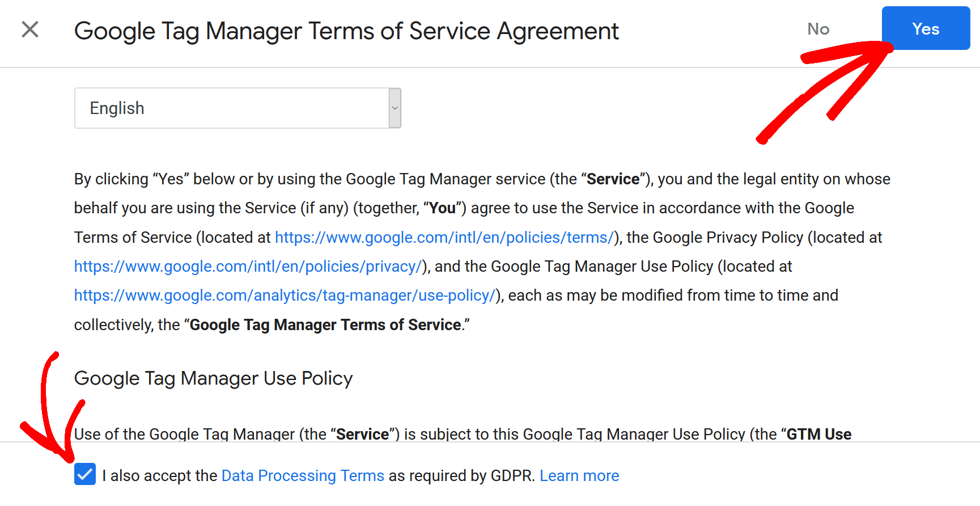Click the Google Tag Manager Use Policy heading
Screen dimensions: 980x506
pyautogui.click(x=213, y=378)
